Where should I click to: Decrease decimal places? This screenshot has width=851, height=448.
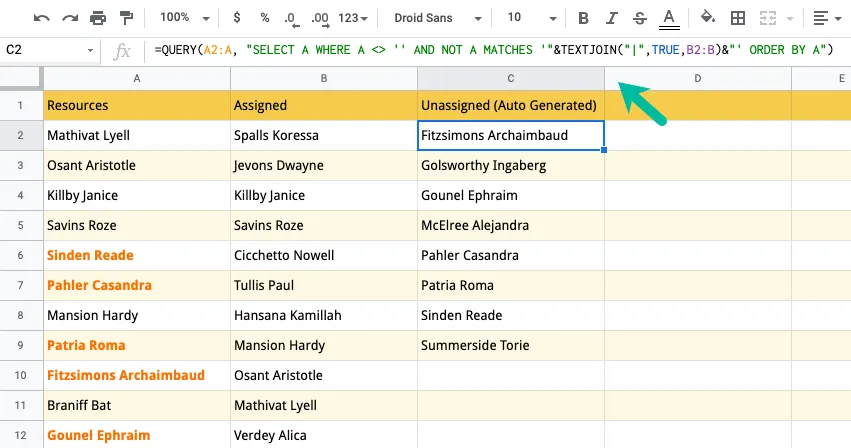pos(291,19)
